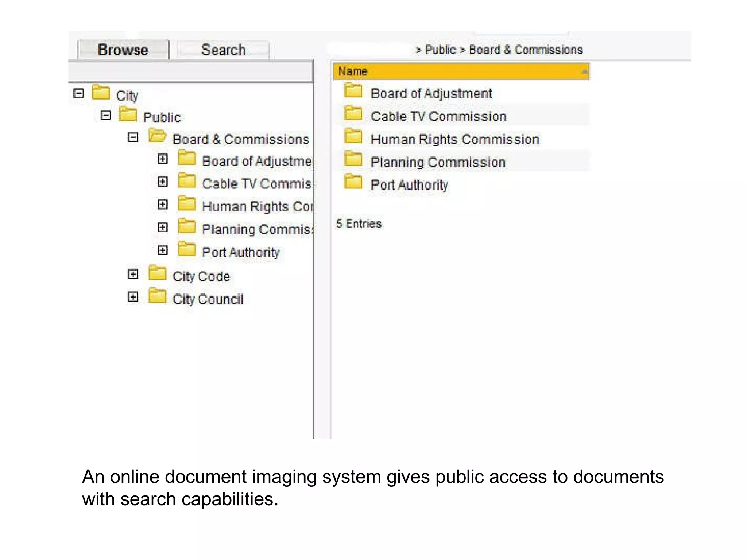Click Human Rights Commission folder icon in tree
The height and width of the screenshot is (560, 747).
(x=187, y=203)
